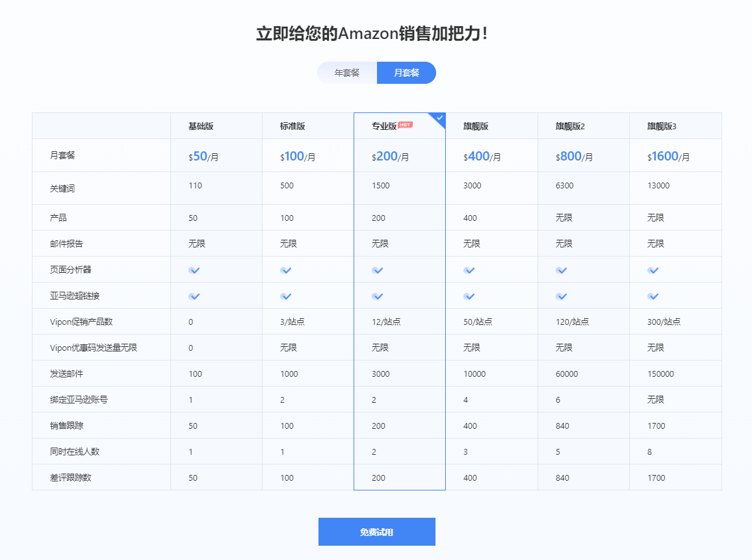Click 页面分析器 checkmark under 基础版
Viewport: 752px width, 560px height.
194,270
